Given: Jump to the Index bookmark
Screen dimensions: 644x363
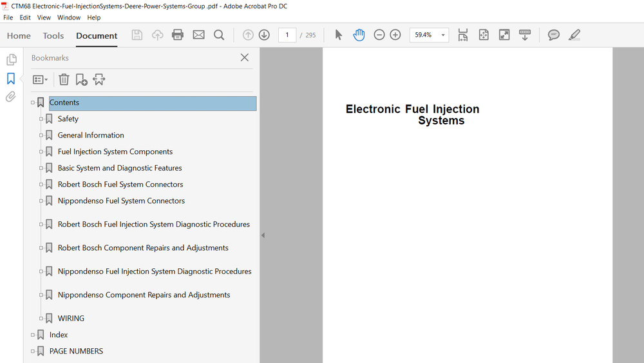Looking at the screenshot, I should click(x=59, y=335).
